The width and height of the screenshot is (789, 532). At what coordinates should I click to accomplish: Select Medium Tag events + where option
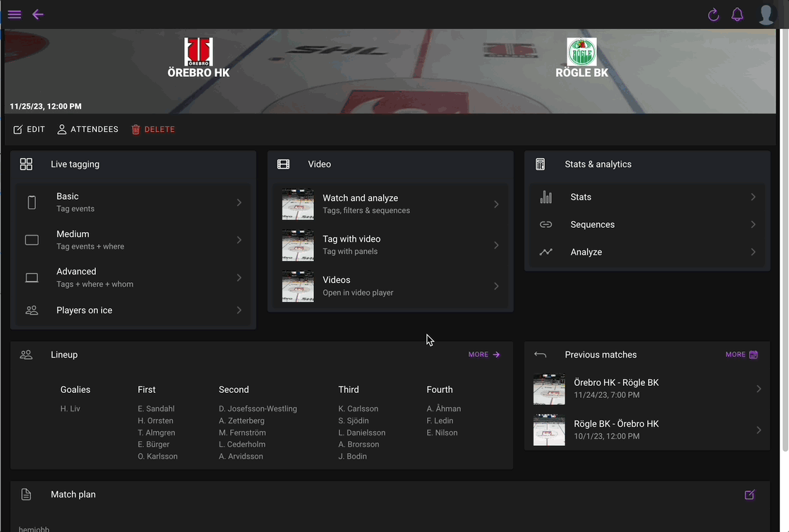tap(133, 240)
